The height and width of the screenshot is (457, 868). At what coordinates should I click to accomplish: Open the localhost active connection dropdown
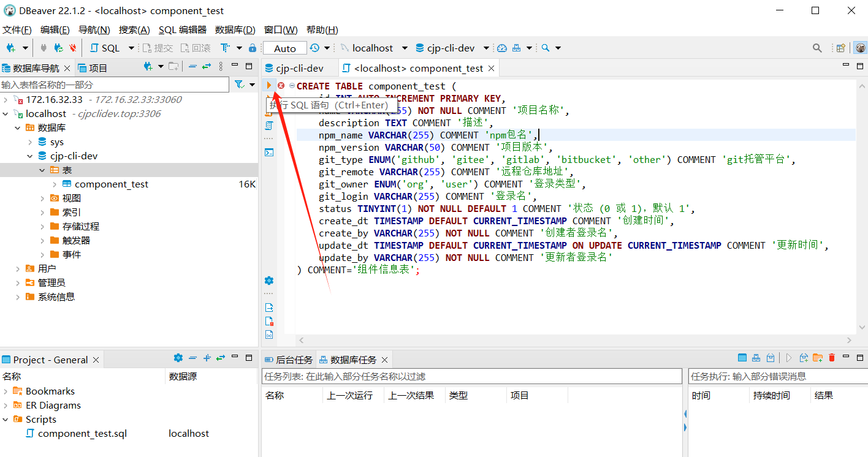[405, 48]
